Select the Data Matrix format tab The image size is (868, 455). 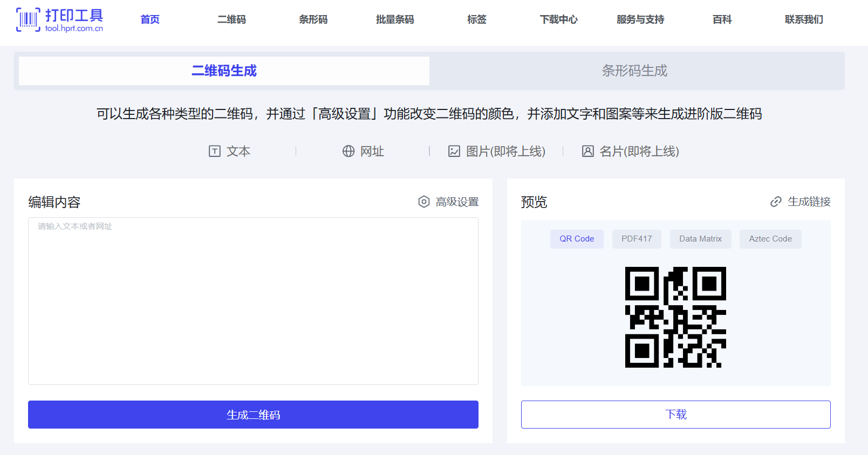click(700, 239)
